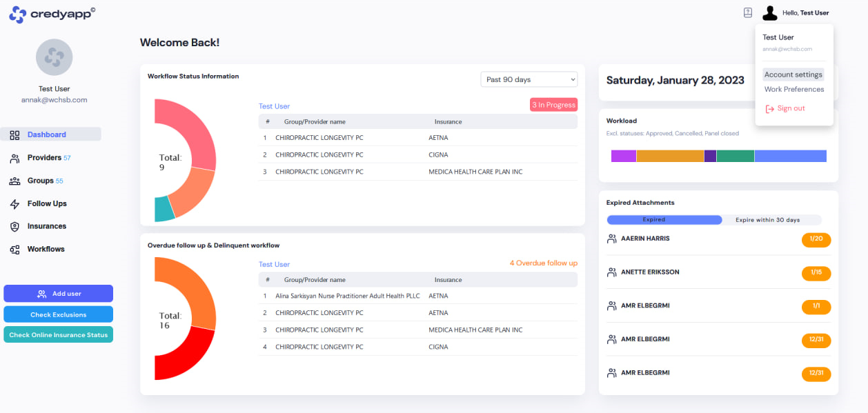Click Test User link in Workflow Status
868x413 pixels.
click(x=274, y=106)
